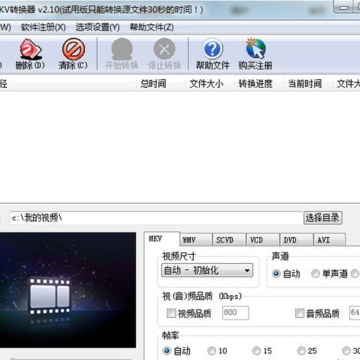Open the 软件注册(X) menu
The image size is (360, 360).
click(x=43, y=27)
